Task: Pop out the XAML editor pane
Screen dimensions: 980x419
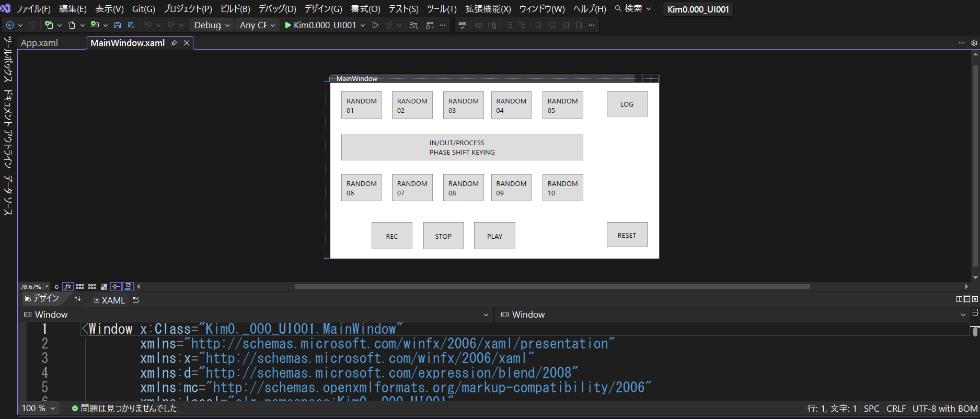Action: pos(136,300)
